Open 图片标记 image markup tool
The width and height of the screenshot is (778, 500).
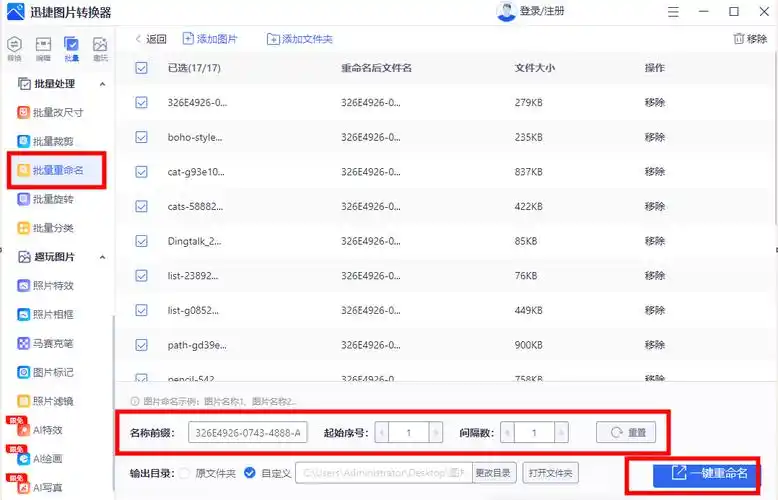pos(46,372)
